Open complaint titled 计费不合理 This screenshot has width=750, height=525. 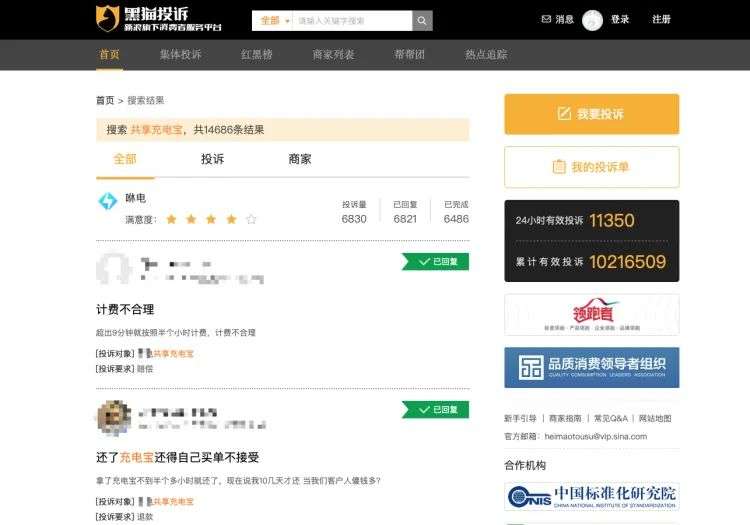125,309
